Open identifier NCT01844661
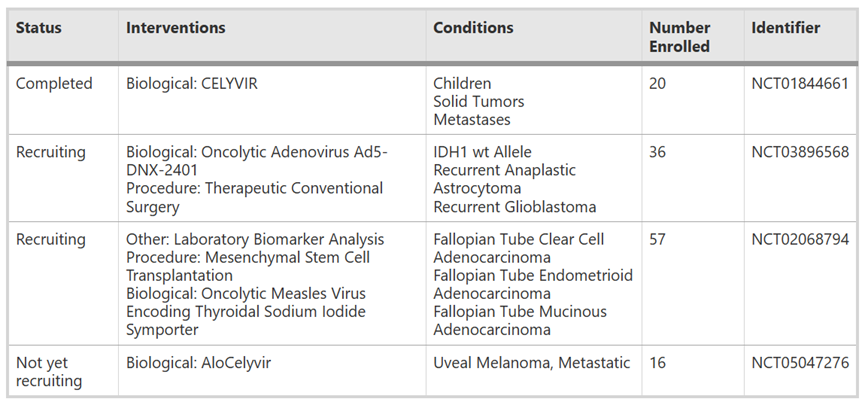 pos(800,84)
